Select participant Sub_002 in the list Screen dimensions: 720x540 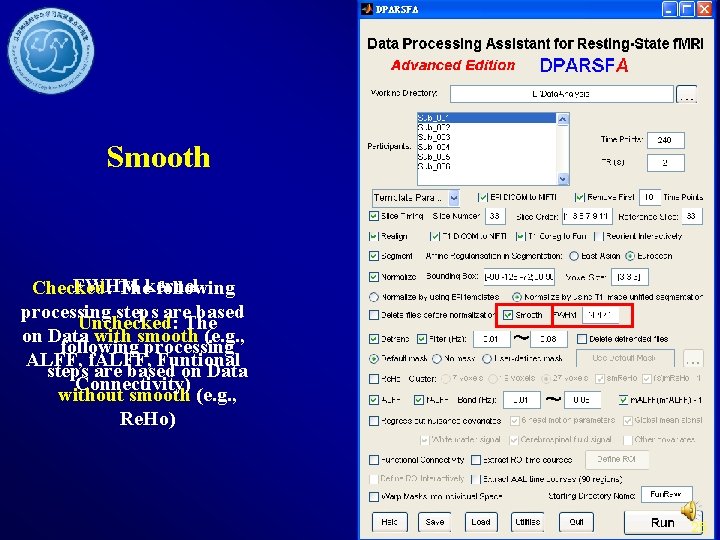(486, 128)
